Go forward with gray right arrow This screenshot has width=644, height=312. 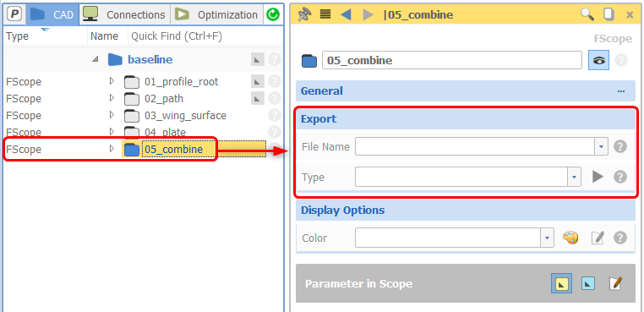tap(368, 15)
